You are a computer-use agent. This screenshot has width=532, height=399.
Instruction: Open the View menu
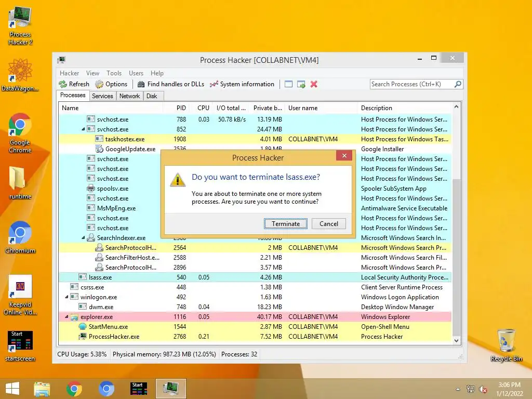click(92, 73)
